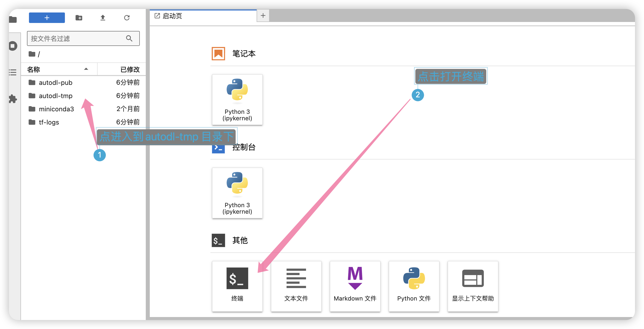644x329 pixels.
Task: Open the extension manager puzzle icon
Action: pyautogui.click(x=13, y=99)
